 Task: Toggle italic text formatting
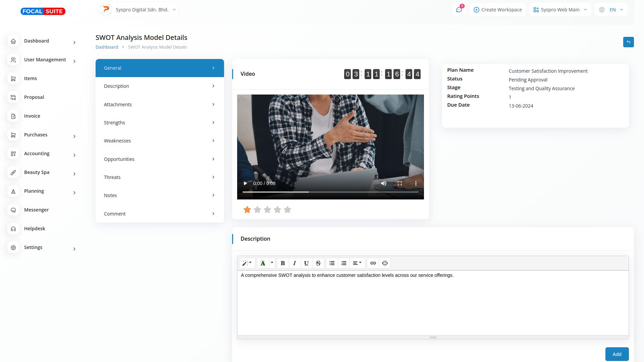tap(294, 263)
